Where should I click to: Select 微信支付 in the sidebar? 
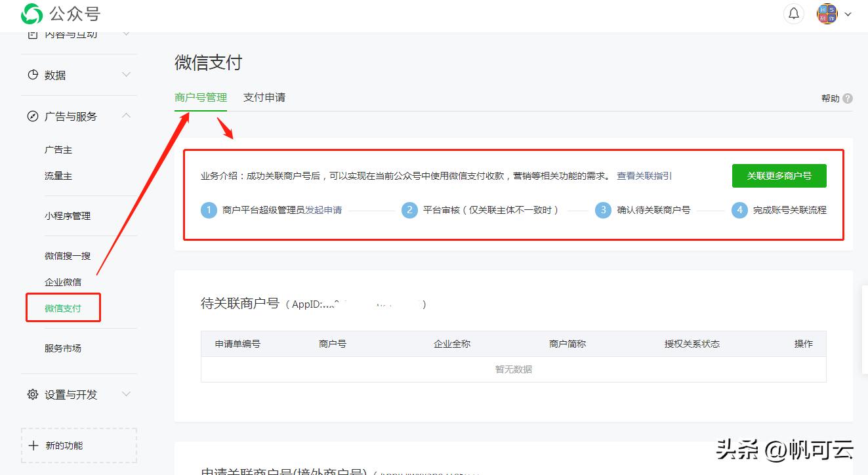pyautogui.click(x=62, y=307)
